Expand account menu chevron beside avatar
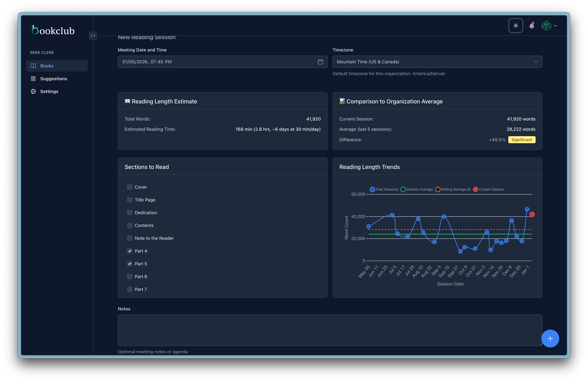The height and width of the screenshot is (382, 588). point(555,26)
